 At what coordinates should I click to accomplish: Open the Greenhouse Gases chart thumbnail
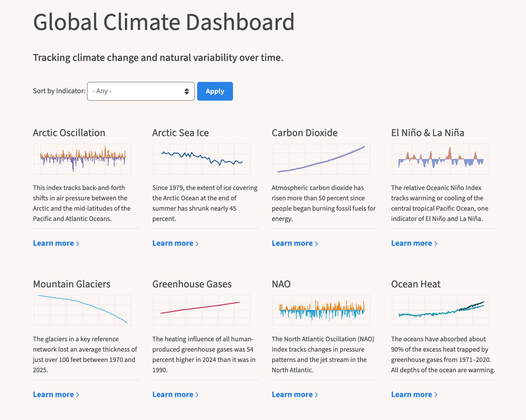(x=202, y=310)
